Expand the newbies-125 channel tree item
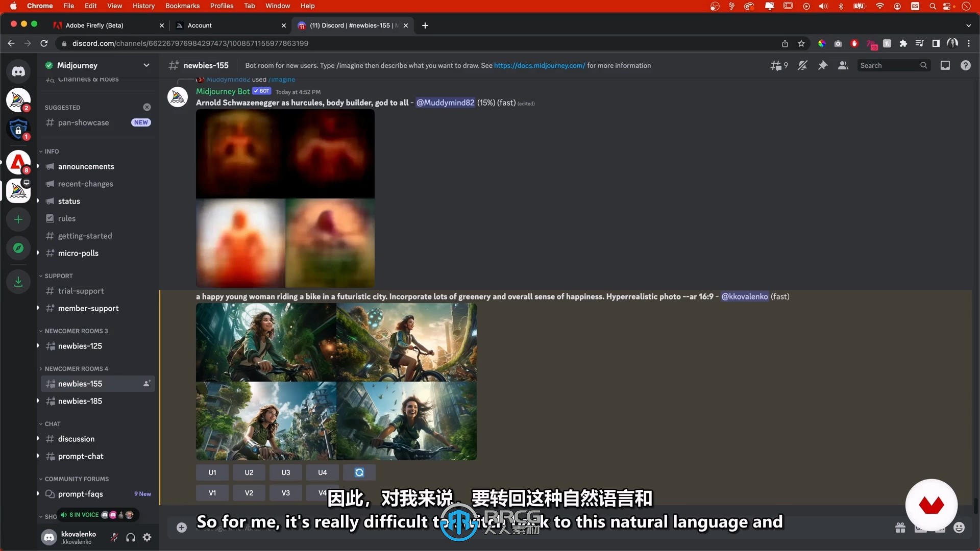Screen dimensions: 980x551 click(38, 346)
